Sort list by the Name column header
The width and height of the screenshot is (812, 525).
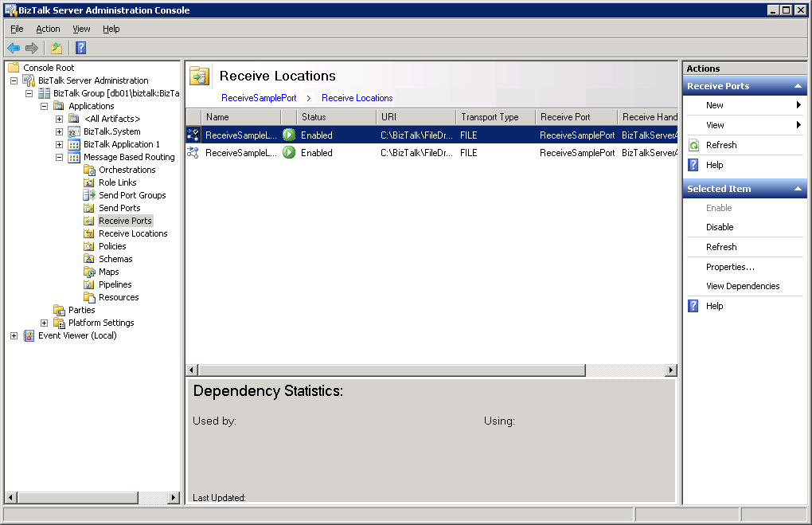[x=241, y=117]
